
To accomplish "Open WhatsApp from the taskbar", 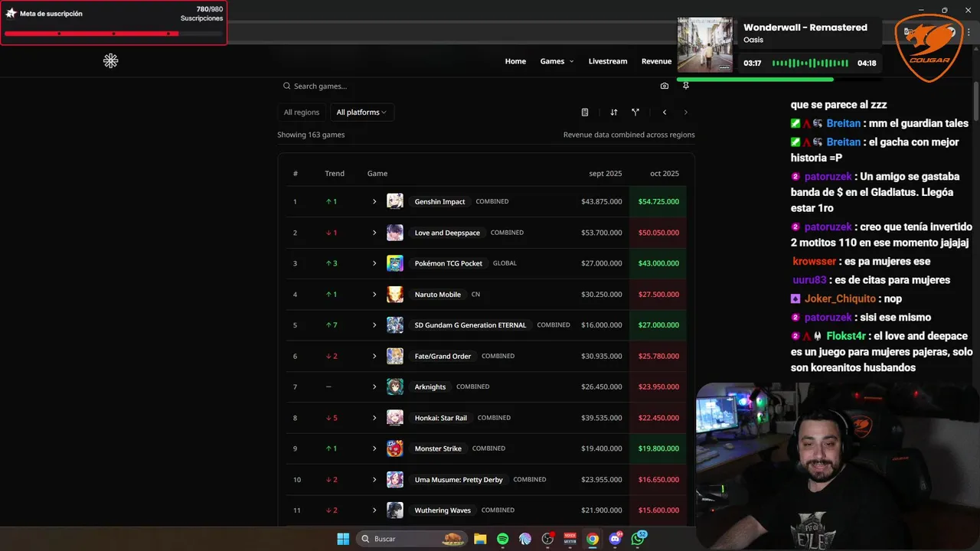I will pos(639,539).
